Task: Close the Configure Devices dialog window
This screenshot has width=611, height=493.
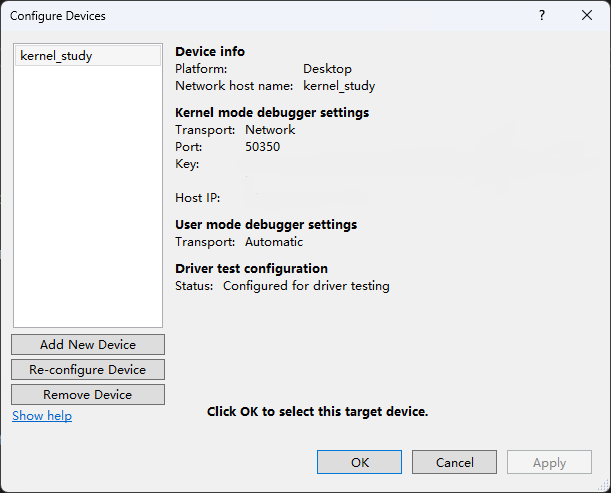Action: [x=587, y=16]
